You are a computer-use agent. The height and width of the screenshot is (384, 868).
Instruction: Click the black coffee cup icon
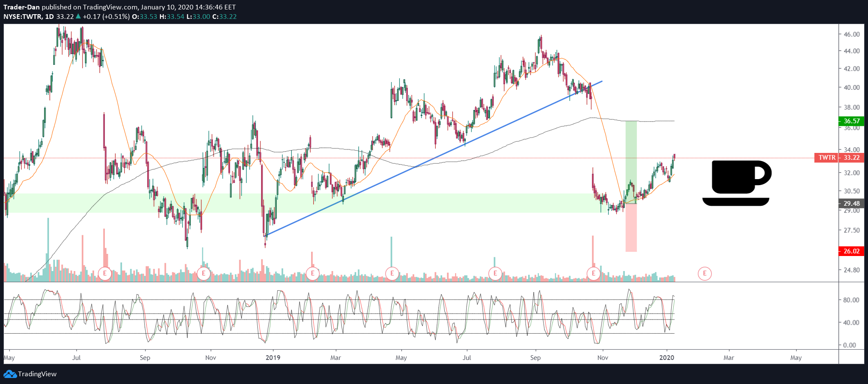tap(737, 183)
